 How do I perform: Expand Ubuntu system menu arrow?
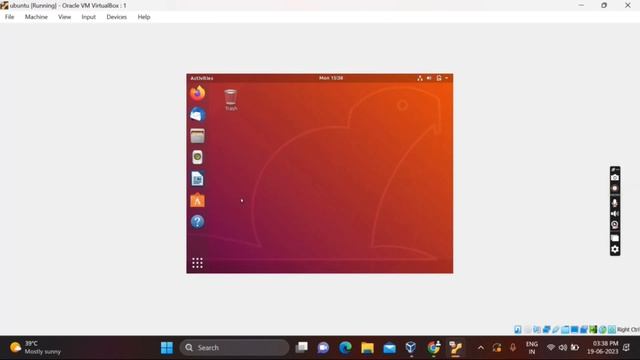click(x=447, y=78)
